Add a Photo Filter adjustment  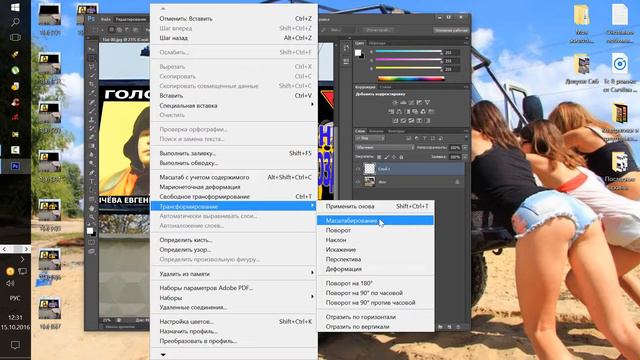tap(415, 111)
